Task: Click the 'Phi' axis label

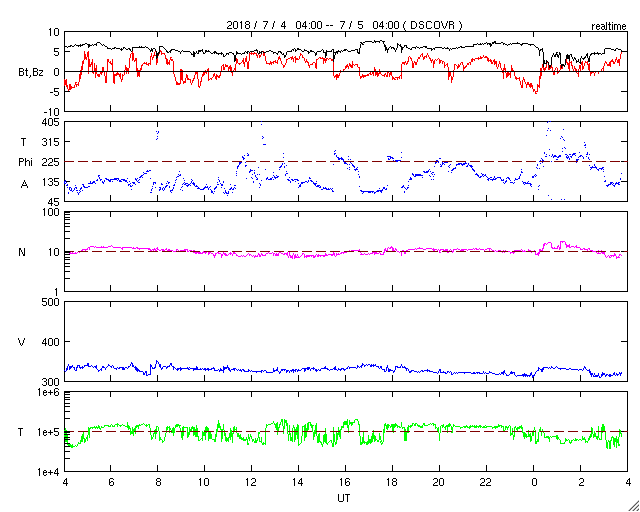Action: tap(25, 163)
